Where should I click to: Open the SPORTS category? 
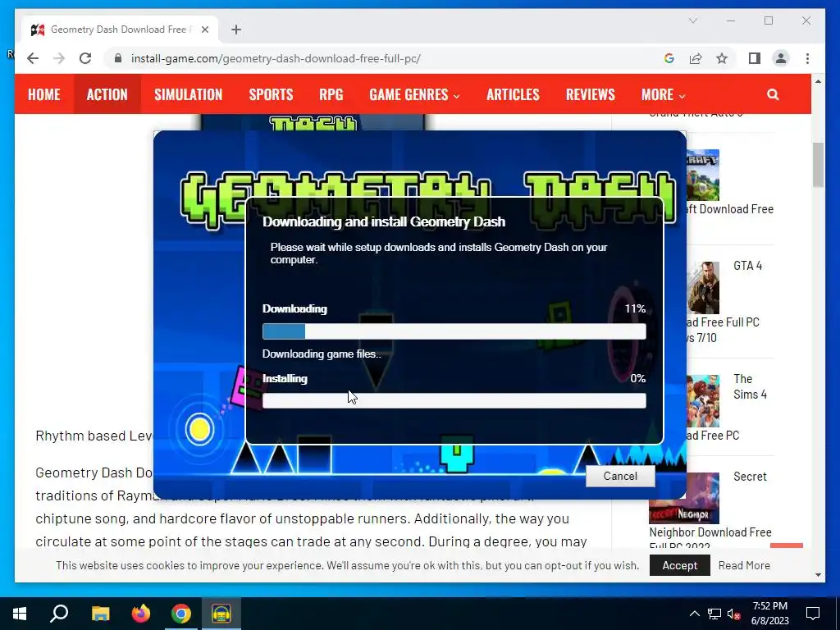[x=271, y=95]
